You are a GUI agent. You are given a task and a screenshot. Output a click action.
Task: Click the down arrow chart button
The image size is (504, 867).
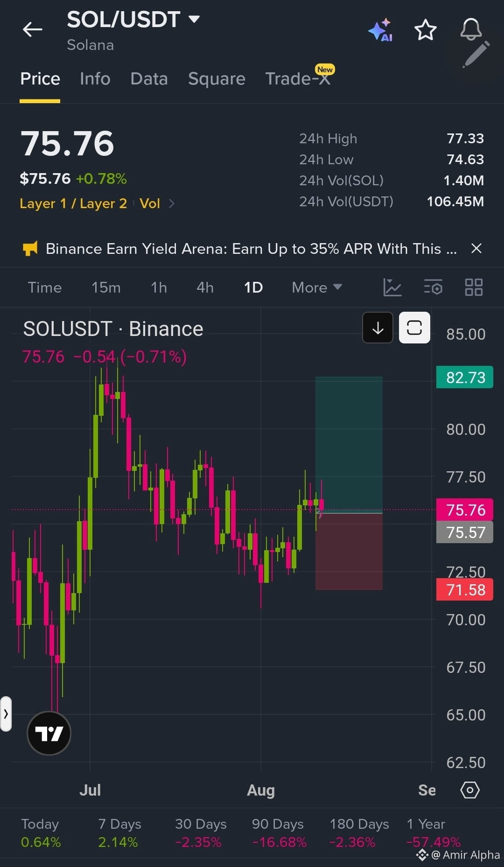378,328
